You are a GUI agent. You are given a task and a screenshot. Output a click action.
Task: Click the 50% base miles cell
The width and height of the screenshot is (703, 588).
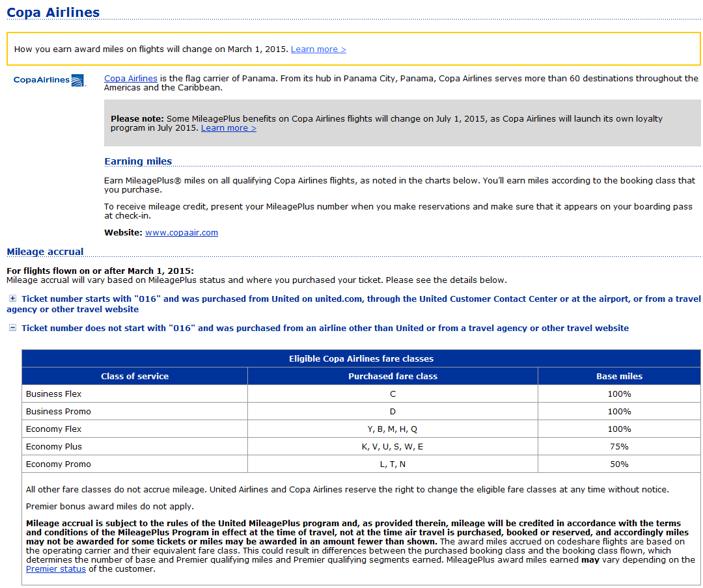pyautogui.click(x=619, y=464)
